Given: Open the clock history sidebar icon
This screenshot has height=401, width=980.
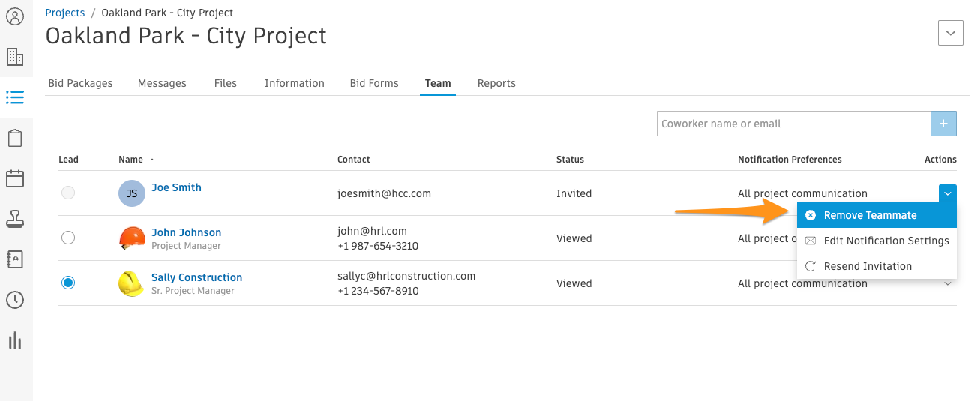Looking at the screenshot, I should pos(15,300).
